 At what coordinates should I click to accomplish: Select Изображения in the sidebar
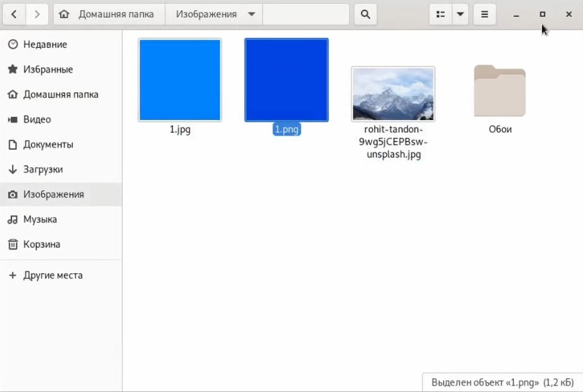[x=61, y=195]
